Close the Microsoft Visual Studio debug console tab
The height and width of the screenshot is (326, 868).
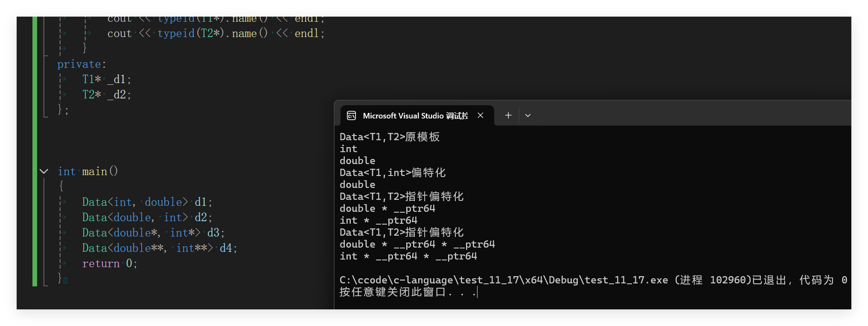[x=481, y=115]
